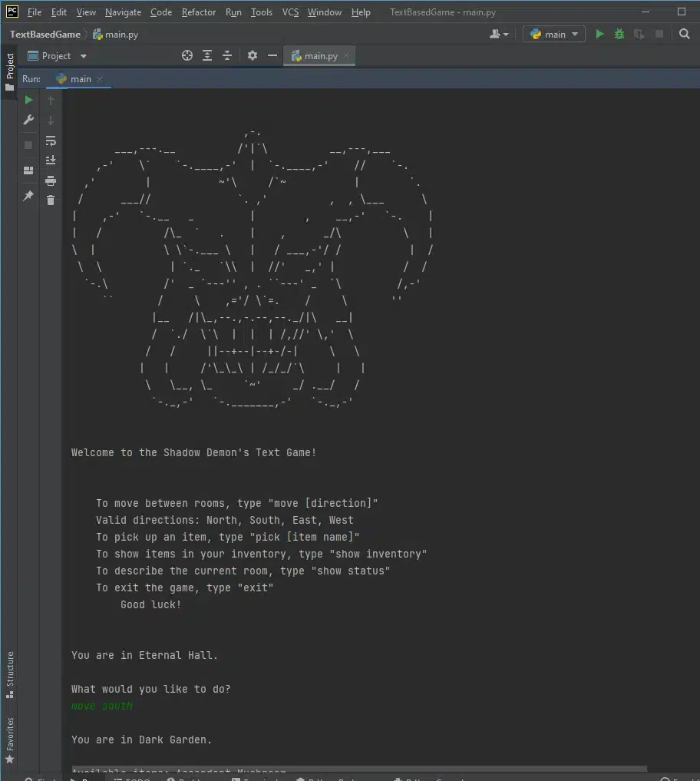The height and width of the screenshot is (781, 700).
Task: Click the horizontal scrollbar in the console
Action: (x=359, y=768)
